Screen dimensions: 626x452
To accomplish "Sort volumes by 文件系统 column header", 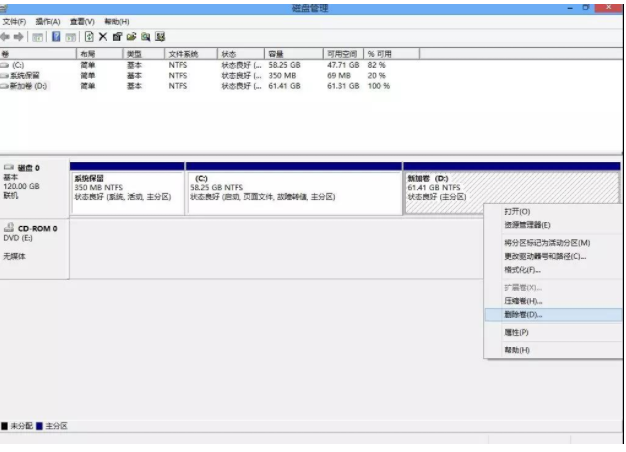I will click(x=184, y=53).
